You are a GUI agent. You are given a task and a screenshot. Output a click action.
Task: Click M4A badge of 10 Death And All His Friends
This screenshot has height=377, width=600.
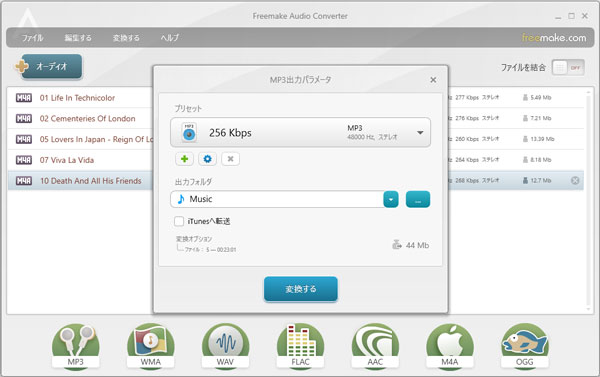pyautogui.click(x=24, y=181)
